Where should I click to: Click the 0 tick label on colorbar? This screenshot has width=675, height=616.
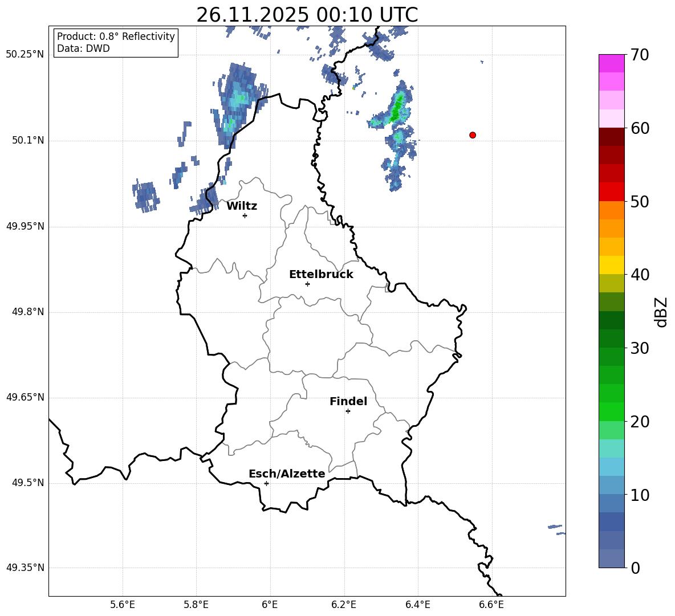635,568
